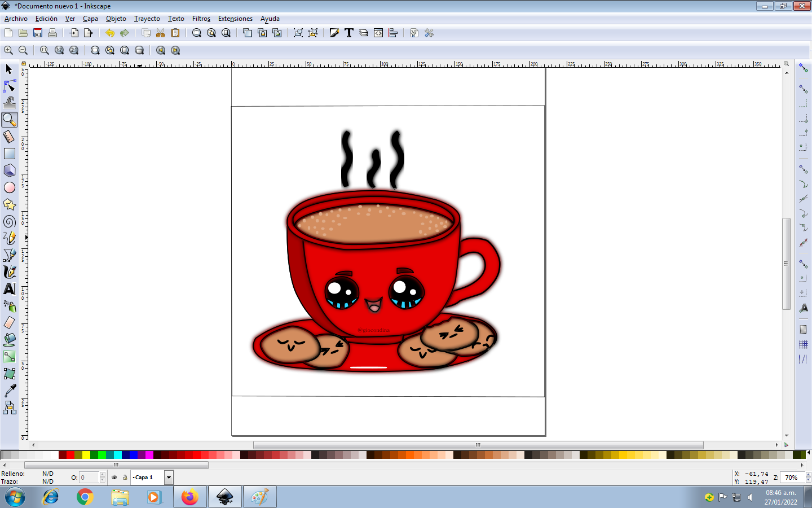Select the Node edit tool
Image resolution: width=812 pixels, height=508 pixels.
9,86
